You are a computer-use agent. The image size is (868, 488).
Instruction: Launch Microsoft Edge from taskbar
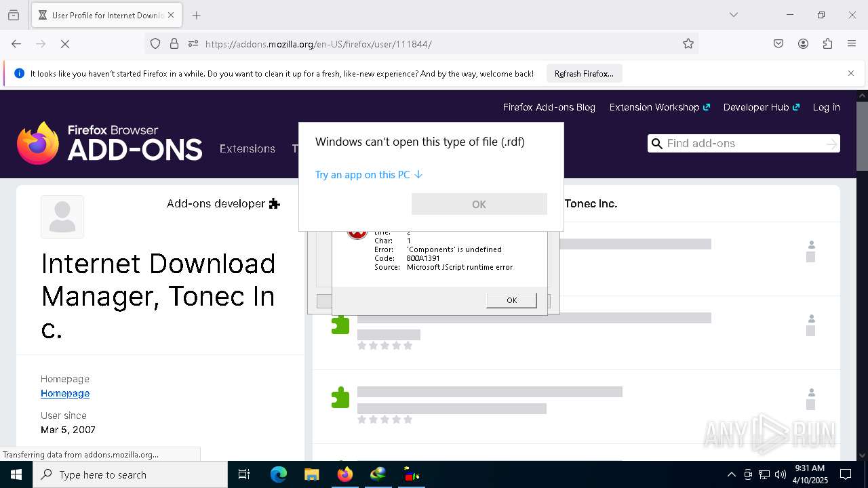click(279, 474)
